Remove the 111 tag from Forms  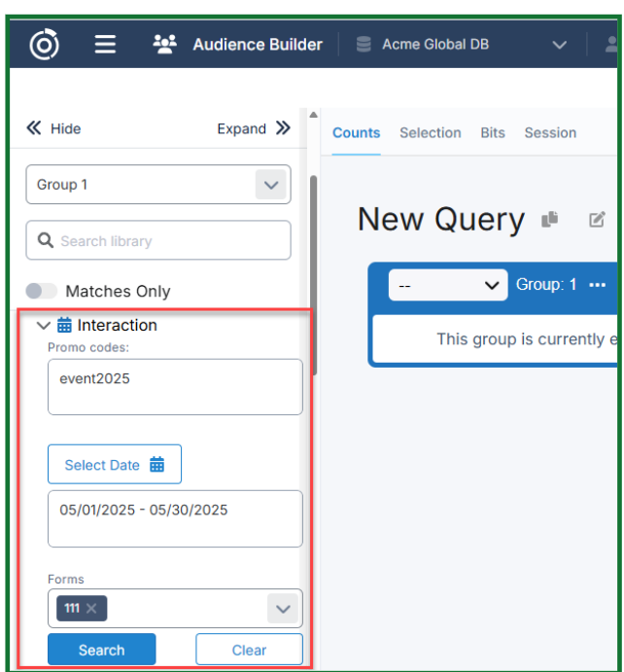91,608
